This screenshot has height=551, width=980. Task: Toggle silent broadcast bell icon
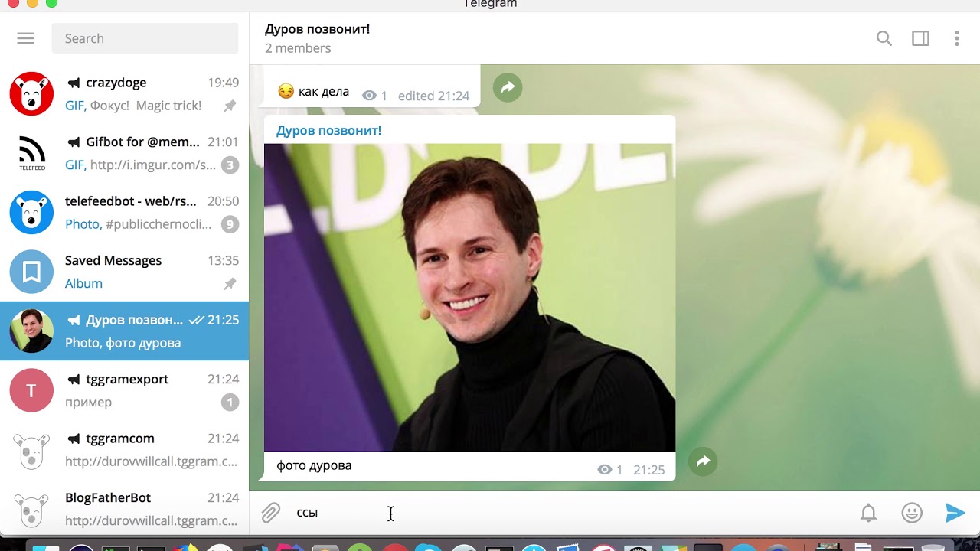click(x=868, y=513)
